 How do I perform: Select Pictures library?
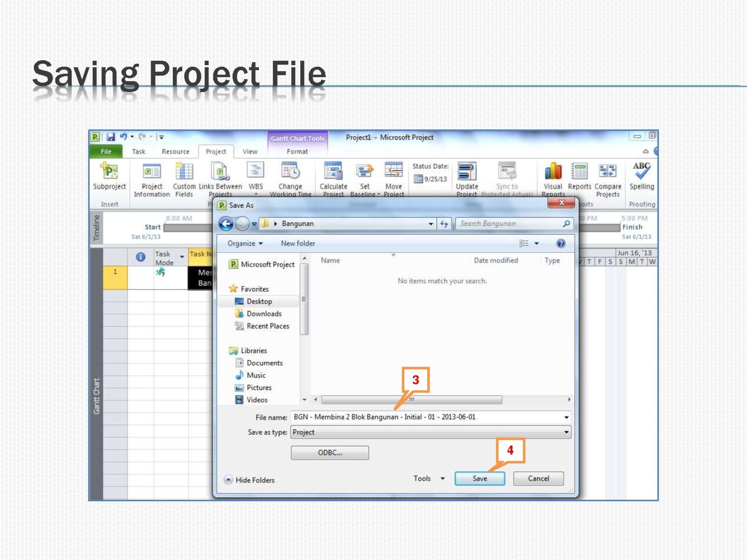point(254,387)
